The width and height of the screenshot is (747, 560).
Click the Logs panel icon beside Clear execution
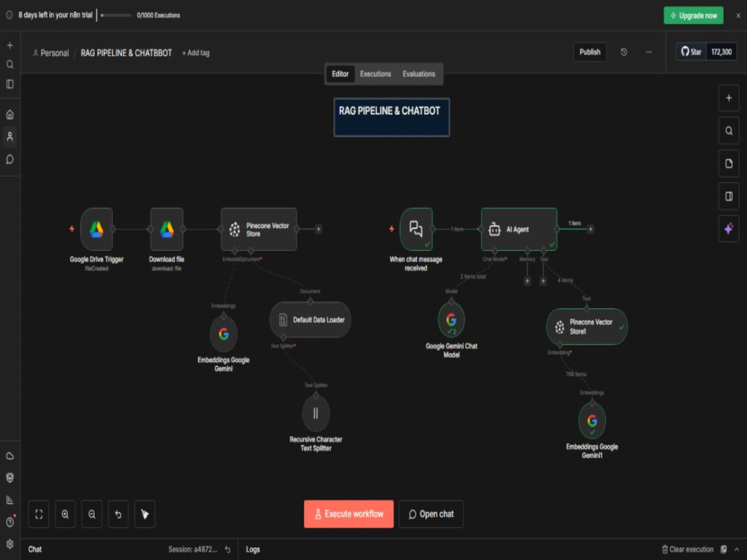(x=724, y=549)
